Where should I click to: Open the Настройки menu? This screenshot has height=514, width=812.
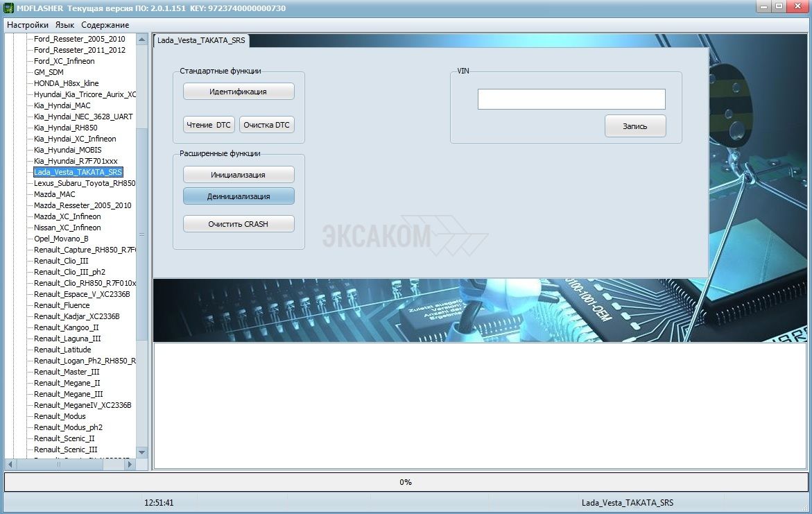tap(28, 25)
